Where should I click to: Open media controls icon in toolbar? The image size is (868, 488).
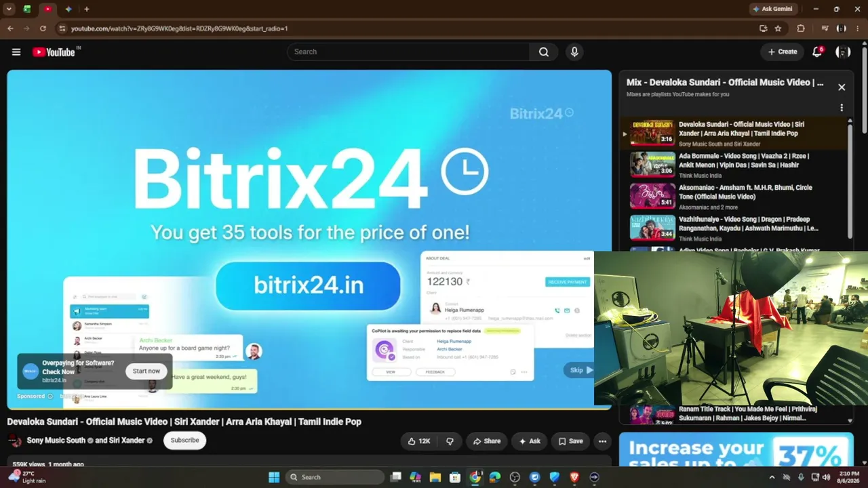coord(825,28)
